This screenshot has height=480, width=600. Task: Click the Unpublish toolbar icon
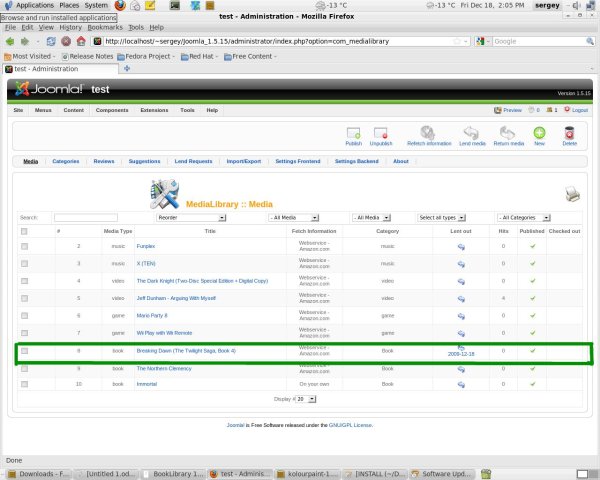tap(381, 133)
